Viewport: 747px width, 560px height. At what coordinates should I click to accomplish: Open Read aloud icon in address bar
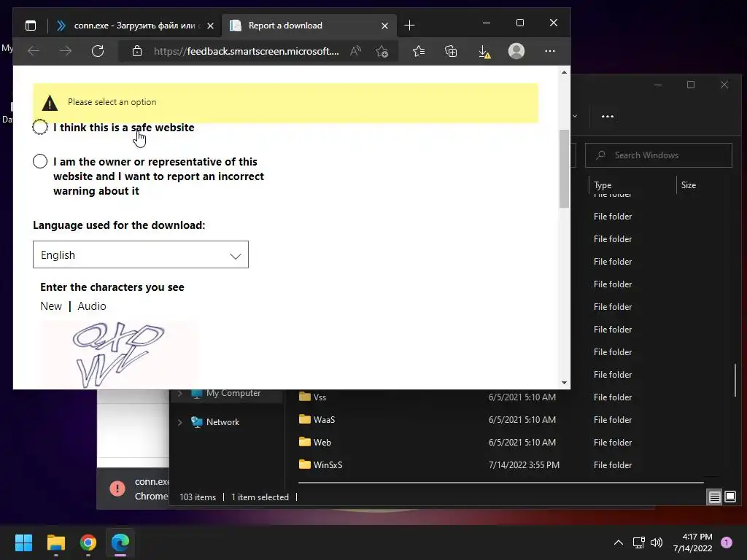point(355,51)
